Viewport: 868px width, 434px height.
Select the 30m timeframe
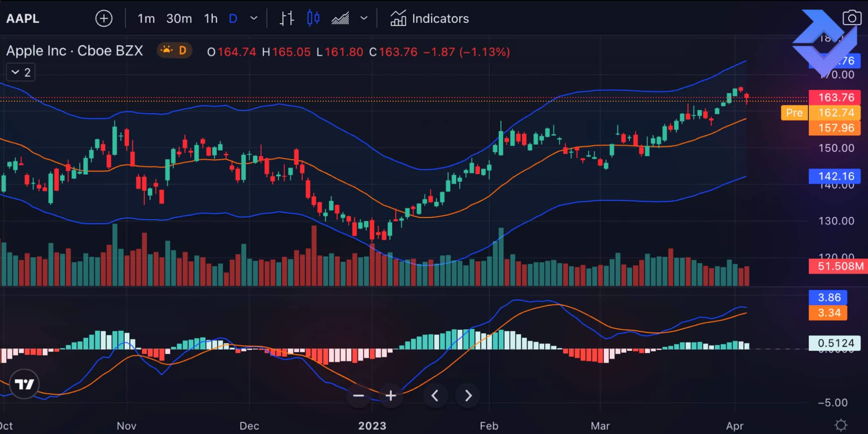tap(179, 19)
